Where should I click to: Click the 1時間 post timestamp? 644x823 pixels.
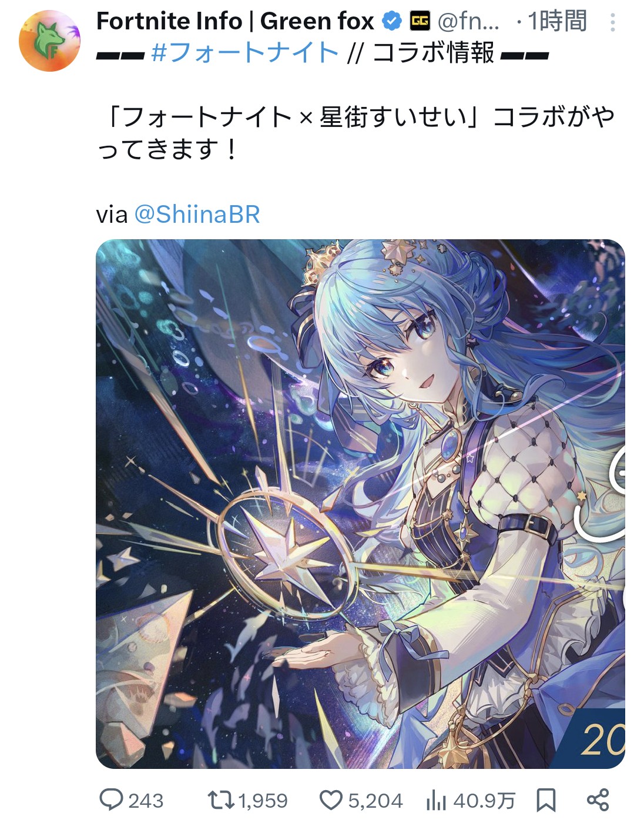pyautogui.click(x=557, y=22)
